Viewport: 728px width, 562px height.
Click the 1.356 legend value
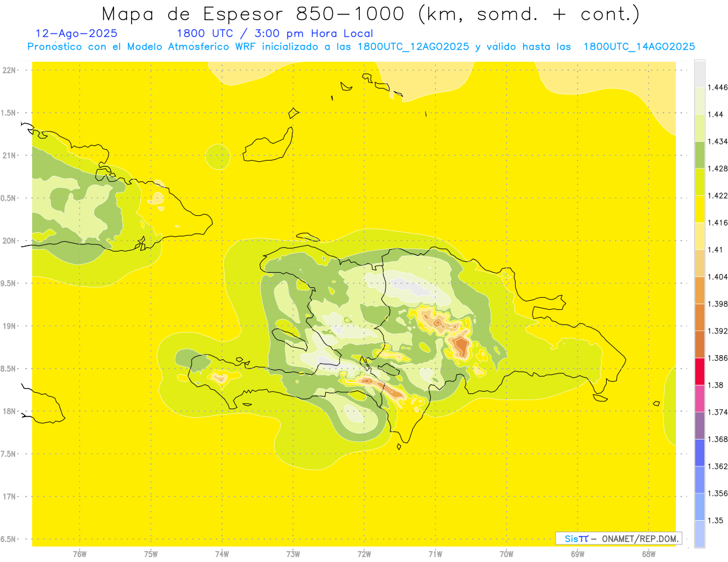pyautogui.click(x=719, y=493)
